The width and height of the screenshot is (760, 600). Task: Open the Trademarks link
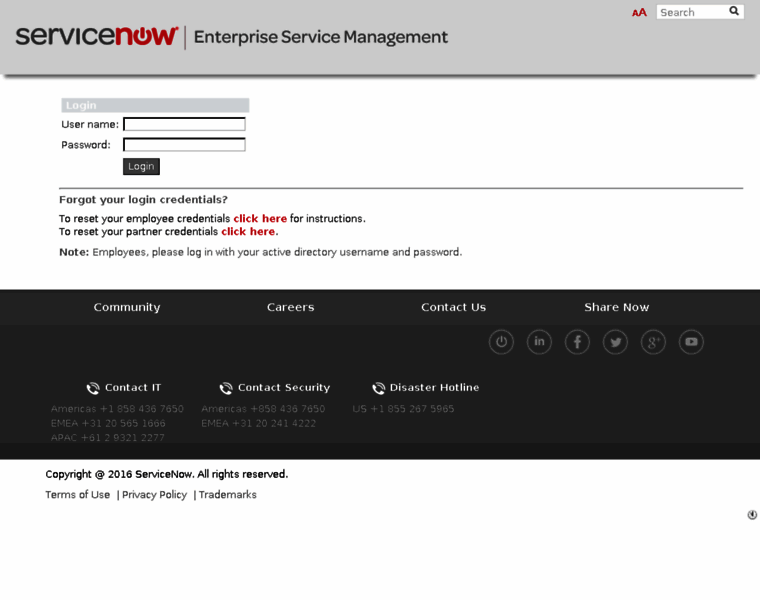tap(227, 495)
